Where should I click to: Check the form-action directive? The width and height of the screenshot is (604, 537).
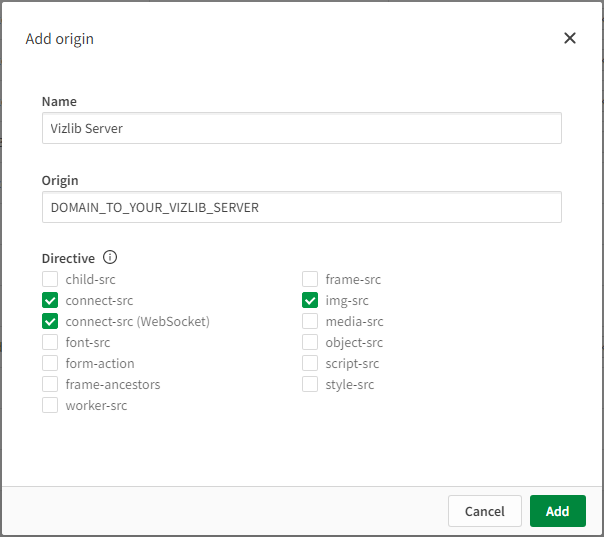click(x=50, y=363)
